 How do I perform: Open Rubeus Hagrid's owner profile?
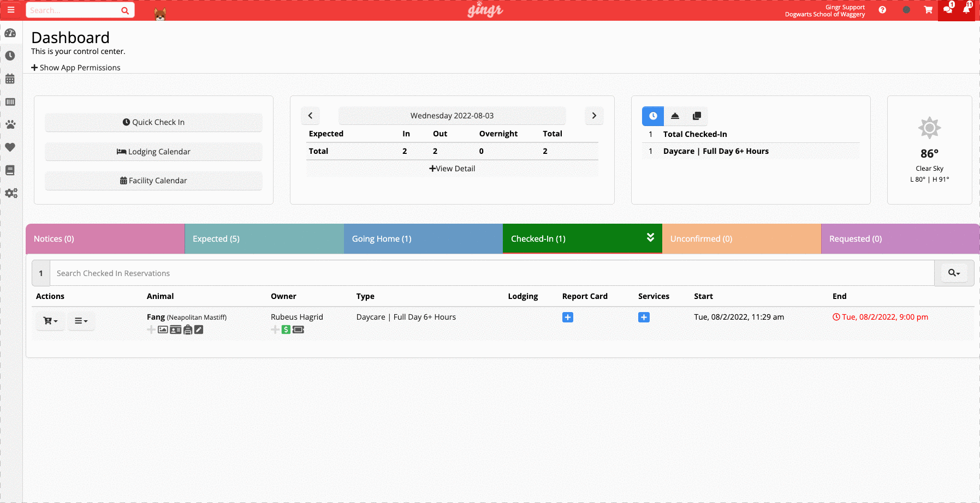coord(297,317)
